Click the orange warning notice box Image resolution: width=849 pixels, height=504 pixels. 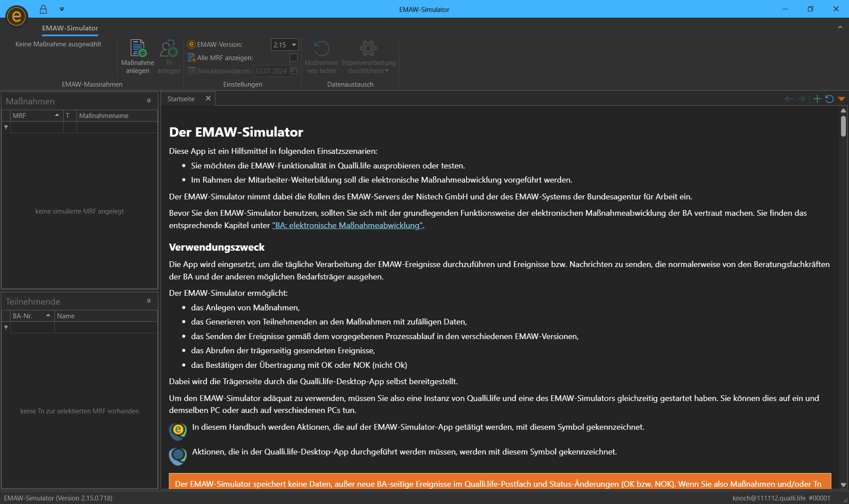[500, 481]
